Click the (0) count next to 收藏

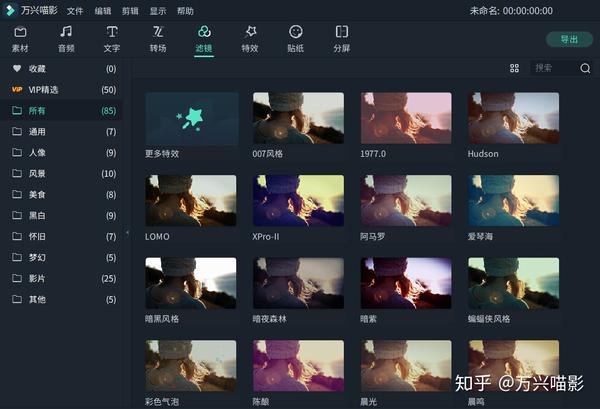click(111, 68)
